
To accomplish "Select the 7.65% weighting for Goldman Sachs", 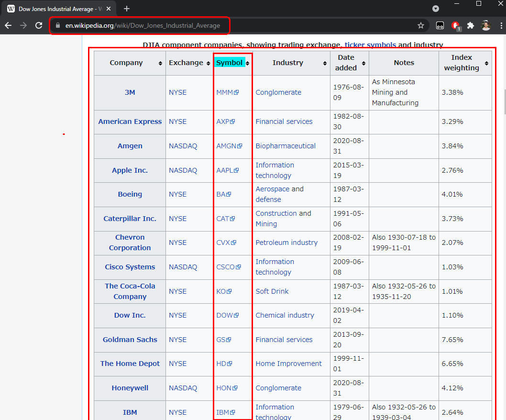I will pos(452,340).
